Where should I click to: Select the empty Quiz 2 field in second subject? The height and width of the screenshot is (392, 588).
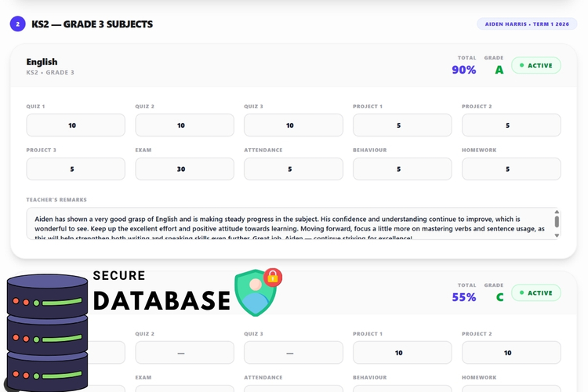pyautogui.click(x=184, y=353)
